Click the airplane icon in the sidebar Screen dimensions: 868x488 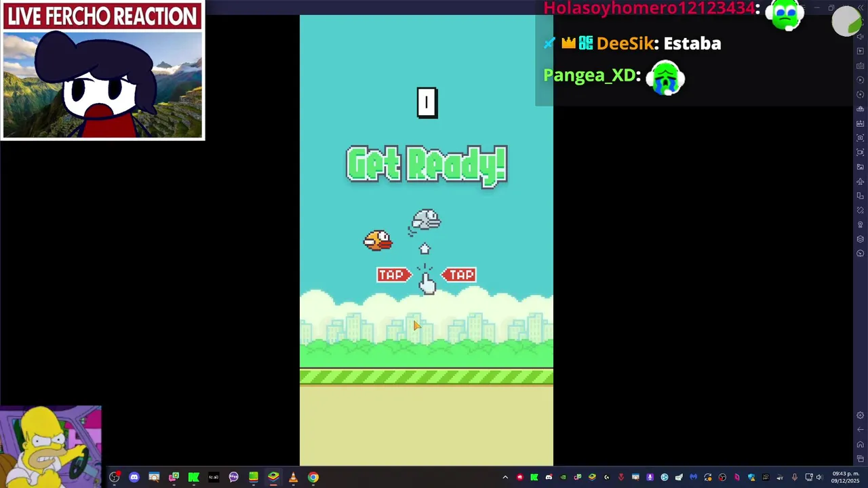click(861, 182)
